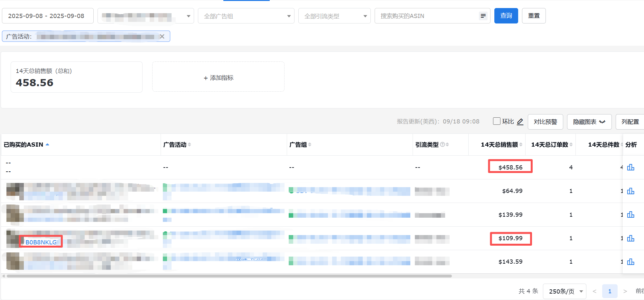
Task: Click the blue 查询 button
Action: [x=506, y=16]
